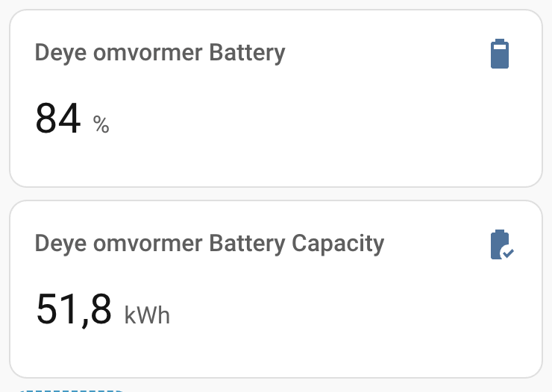Click the word "Battery" in the Capacity card title
The image size is (552, 392).
coord(248,244)
